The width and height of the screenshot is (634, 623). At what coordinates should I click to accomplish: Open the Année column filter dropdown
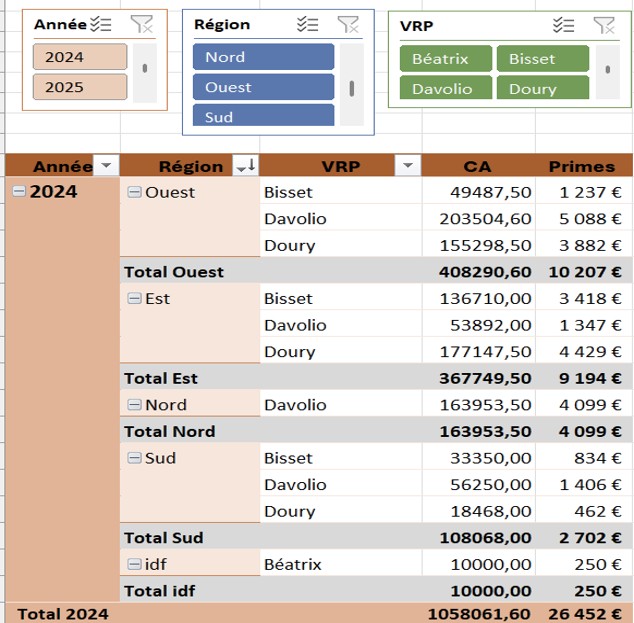click(x=106, y=166)
